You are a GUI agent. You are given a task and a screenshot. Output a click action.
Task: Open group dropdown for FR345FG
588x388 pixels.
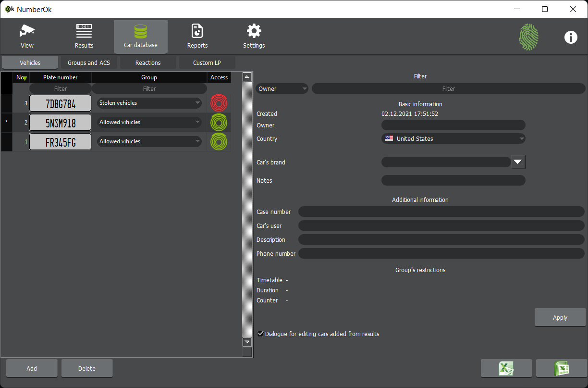point(149,141)
